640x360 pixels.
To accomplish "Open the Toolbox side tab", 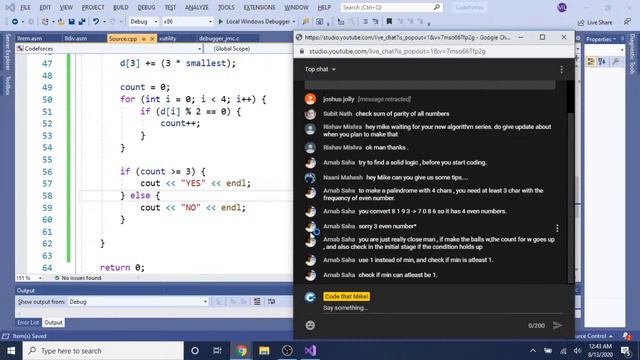I will 7,85.
